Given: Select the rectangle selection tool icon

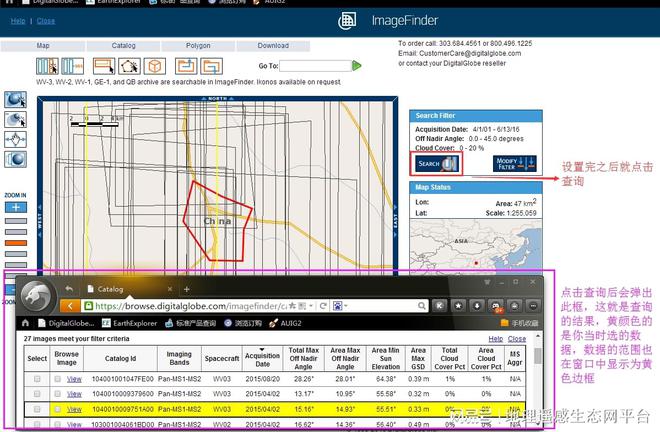Looking at the screenshot, I should [104, 66].
